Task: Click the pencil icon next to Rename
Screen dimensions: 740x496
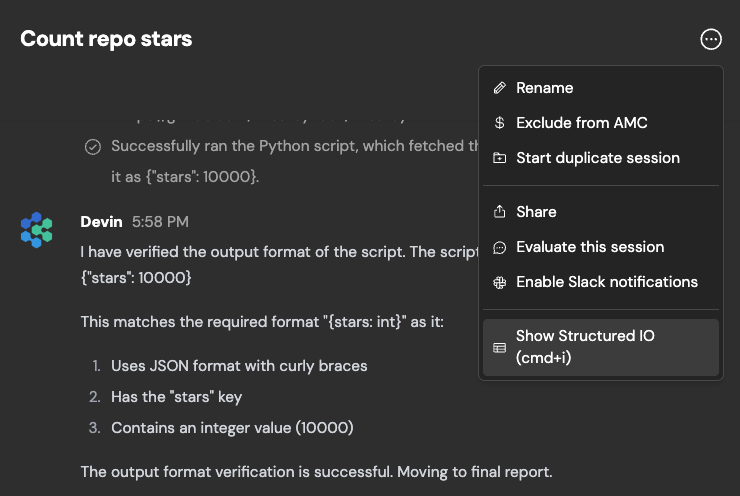Action: click(x=500, y=88)
